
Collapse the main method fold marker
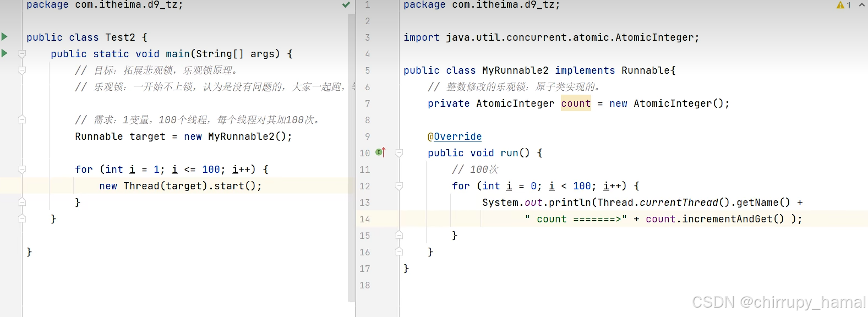click(22, 54)
